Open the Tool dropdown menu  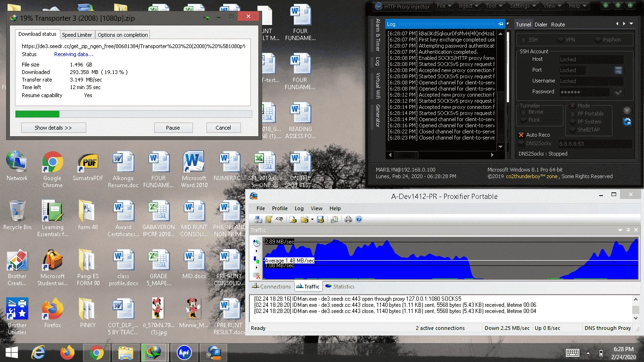click(494, 6)
